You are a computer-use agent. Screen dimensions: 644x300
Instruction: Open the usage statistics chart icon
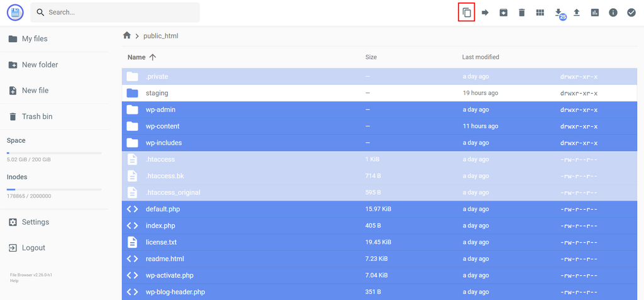tap(594, 13)
